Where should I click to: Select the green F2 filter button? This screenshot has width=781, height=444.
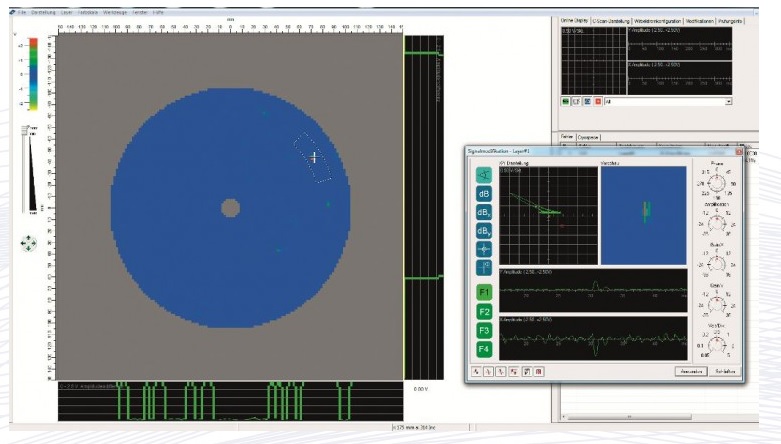pos(484,311)
